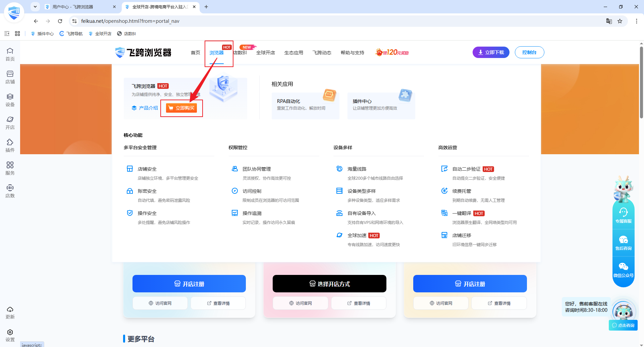
Task: Open the 开店 sidebar icon
Action: (10, 123)
